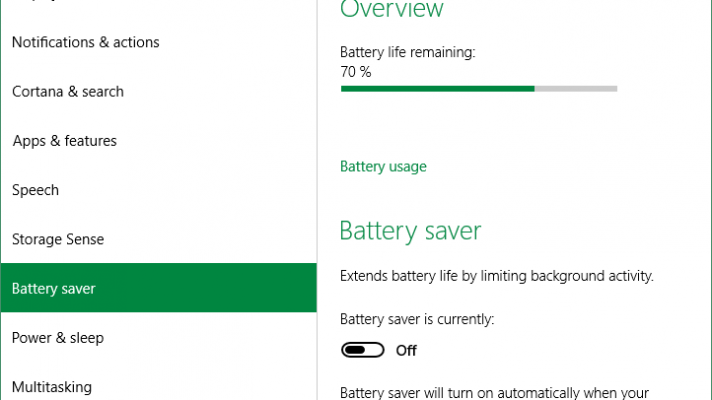712x400 pixels.
Task: Click the Overview heading
Action: point(391,10)
